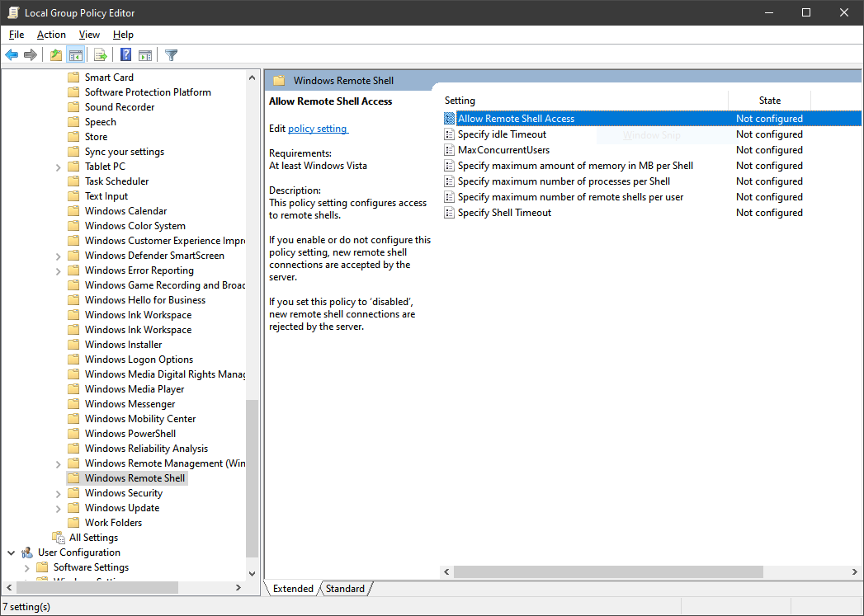Viewport: 864px width, 616px height.
Task: Toggle the Show/Hide Console Tree icon
Action: [x=76, y=54]
